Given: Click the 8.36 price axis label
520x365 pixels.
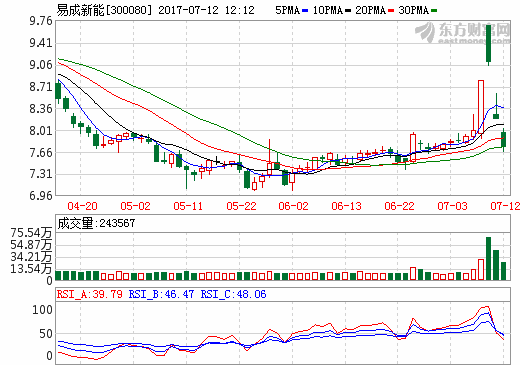Looking at the screenshot, I should pyautogui.click(x=41, y=108).
